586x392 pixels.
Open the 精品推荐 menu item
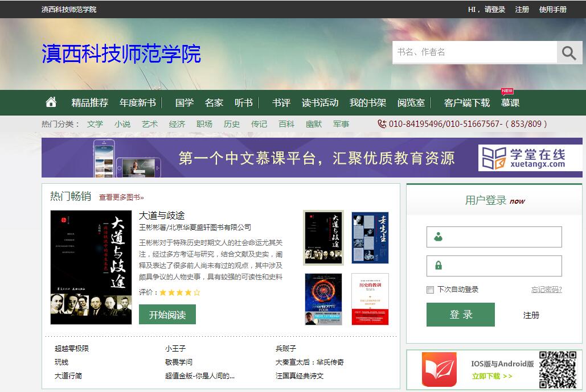89,103
